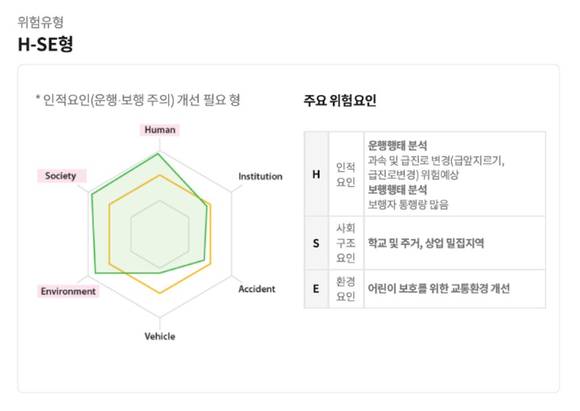Click the 주요 위험요인 section title
The height and width of the screenshot is (411, 580).
pyautogui.click(x=340, y=100)
